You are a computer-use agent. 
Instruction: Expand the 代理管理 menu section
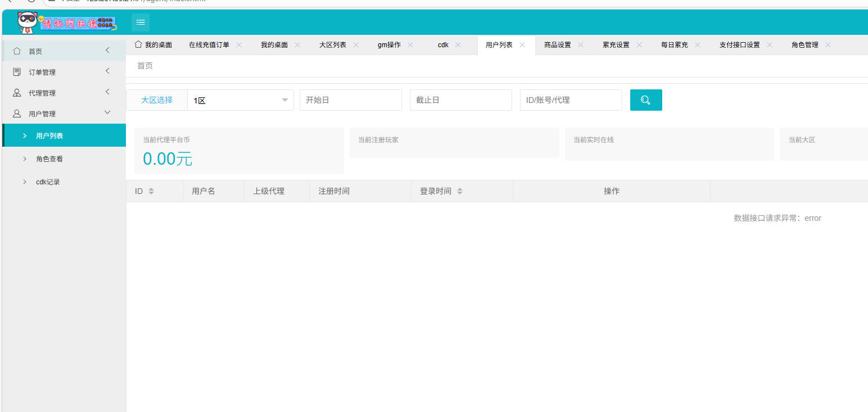coord(64,92)
